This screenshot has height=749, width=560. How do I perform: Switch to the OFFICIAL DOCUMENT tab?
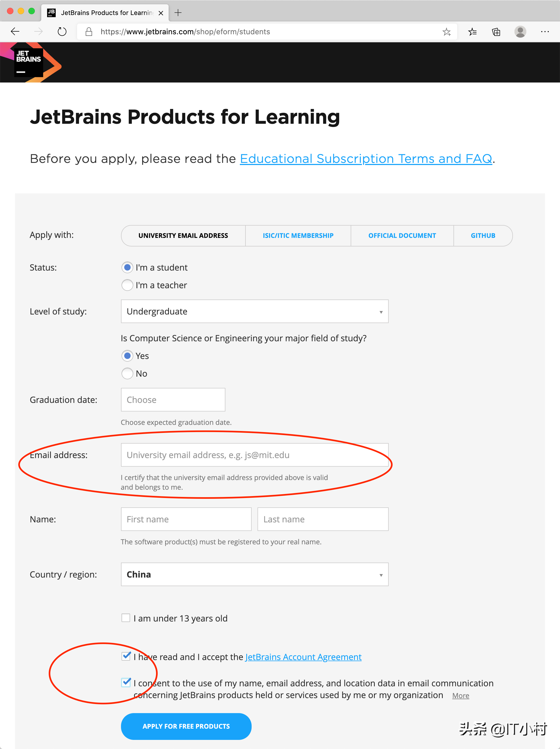tap(402, 235)
